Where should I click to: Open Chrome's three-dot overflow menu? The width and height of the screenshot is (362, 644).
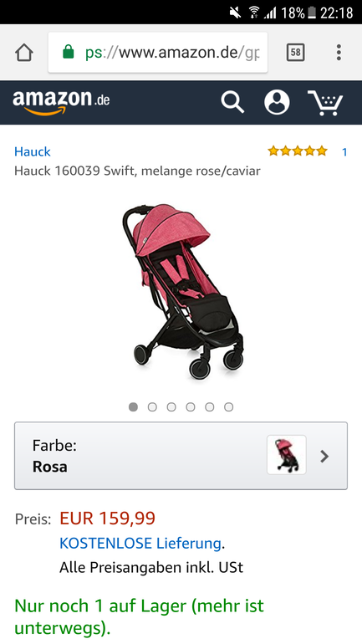tap(339, 53)
